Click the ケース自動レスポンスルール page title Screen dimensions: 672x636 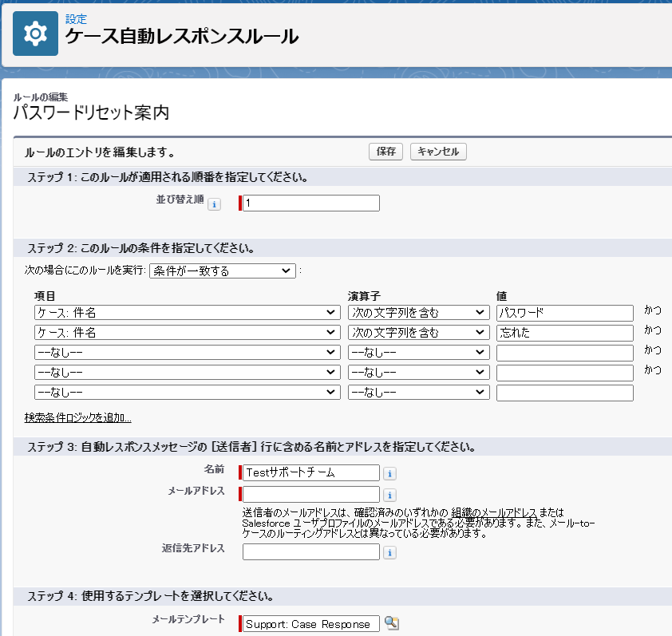[x=182, y=36]
